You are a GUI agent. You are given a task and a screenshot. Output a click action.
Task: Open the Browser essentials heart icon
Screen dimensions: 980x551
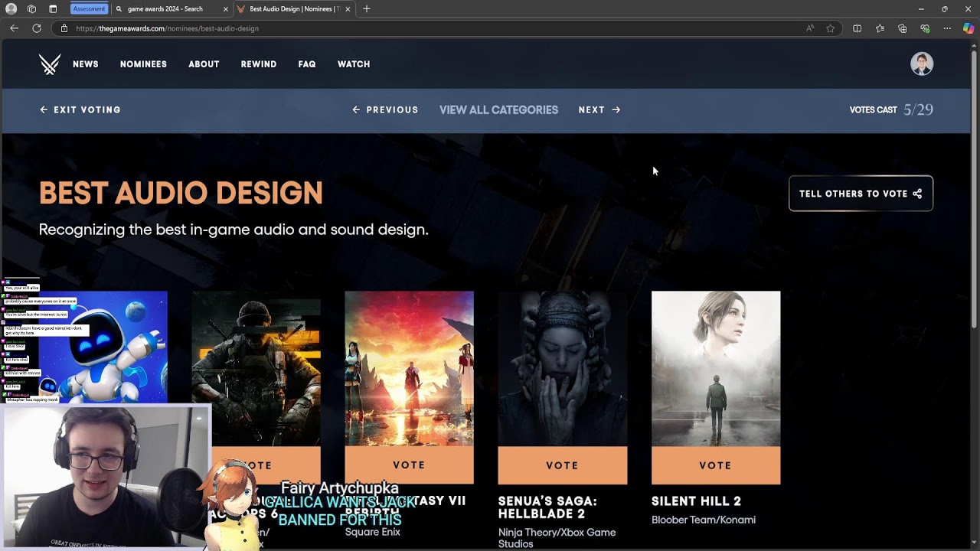[925, 28]
